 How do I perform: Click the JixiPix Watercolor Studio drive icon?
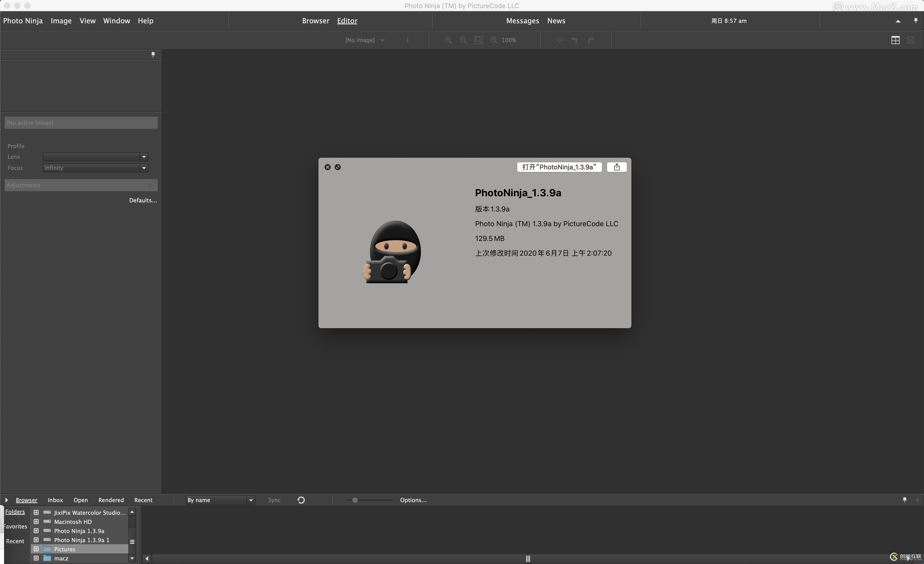(x=47, y=512)
